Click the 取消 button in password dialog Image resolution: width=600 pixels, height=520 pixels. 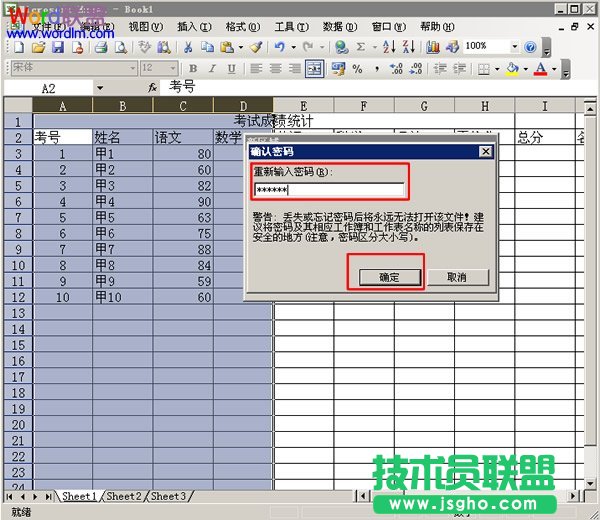pos(456,276)
